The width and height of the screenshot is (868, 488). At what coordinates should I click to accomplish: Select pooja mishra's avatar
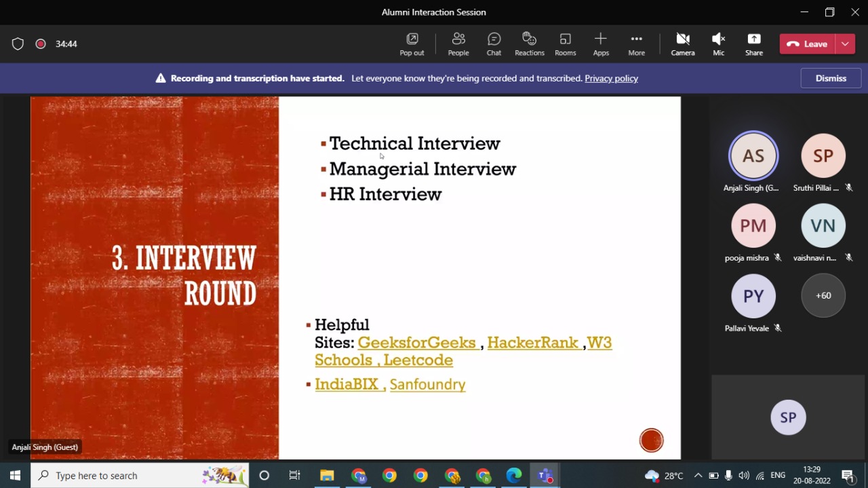(x=753, y=225)
